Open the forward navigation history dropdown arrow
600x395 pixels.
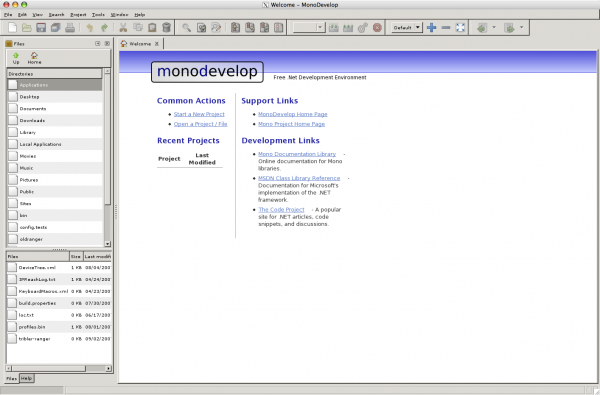pyautogui.click(x=521, y=28)
